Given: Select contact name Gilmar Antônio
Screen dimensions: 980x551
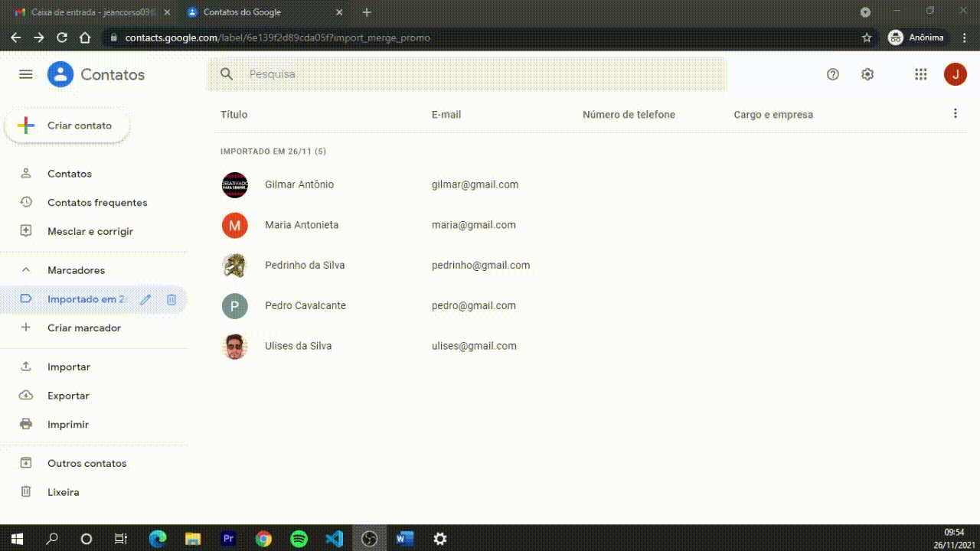Looking at the screenshot, I should tap(299, 184).
